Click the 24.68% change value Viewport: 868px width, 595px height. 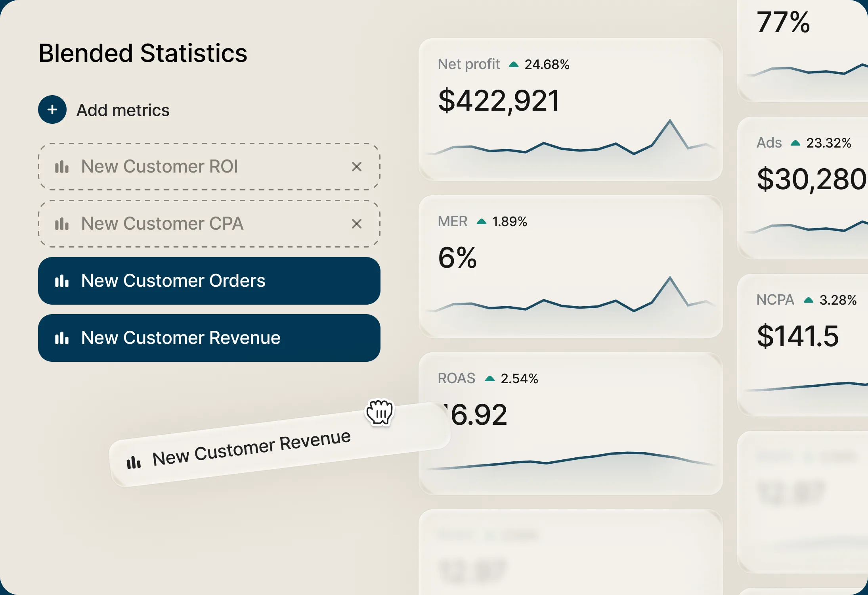547,64
